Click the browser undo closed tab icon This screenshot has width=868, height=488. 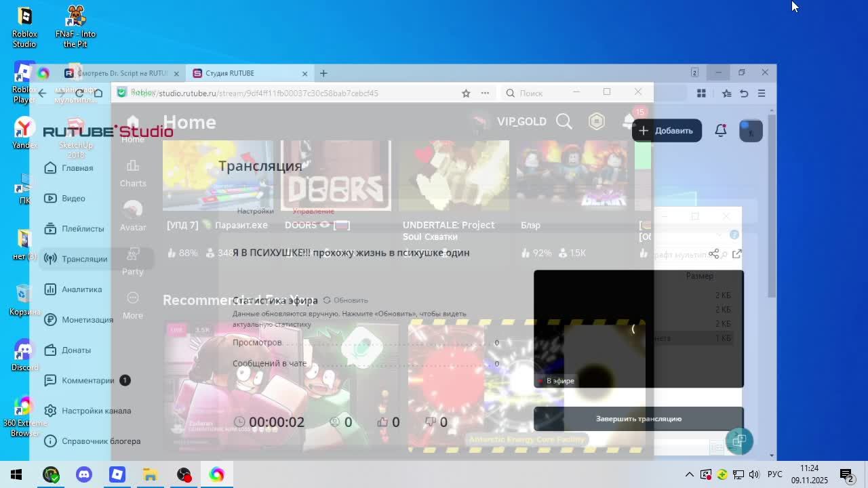click(744, 93)
